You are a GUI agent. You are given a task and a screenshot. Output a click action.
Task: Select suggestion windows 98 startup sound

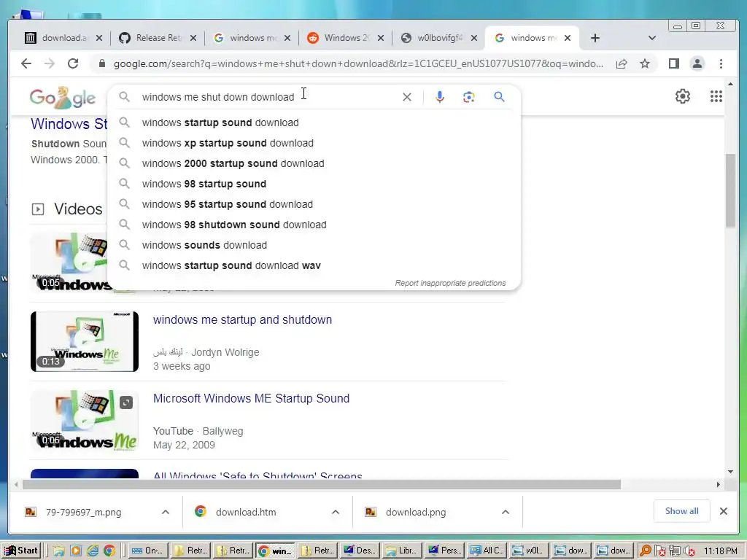click(314, 184)
